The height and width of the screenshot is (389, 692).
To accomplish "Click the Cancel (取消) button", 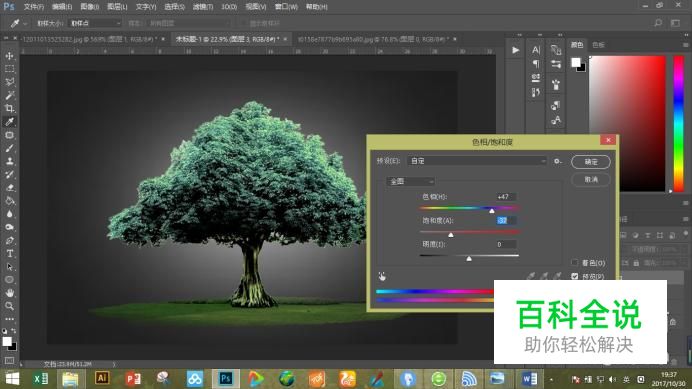I will pos(590,180).
